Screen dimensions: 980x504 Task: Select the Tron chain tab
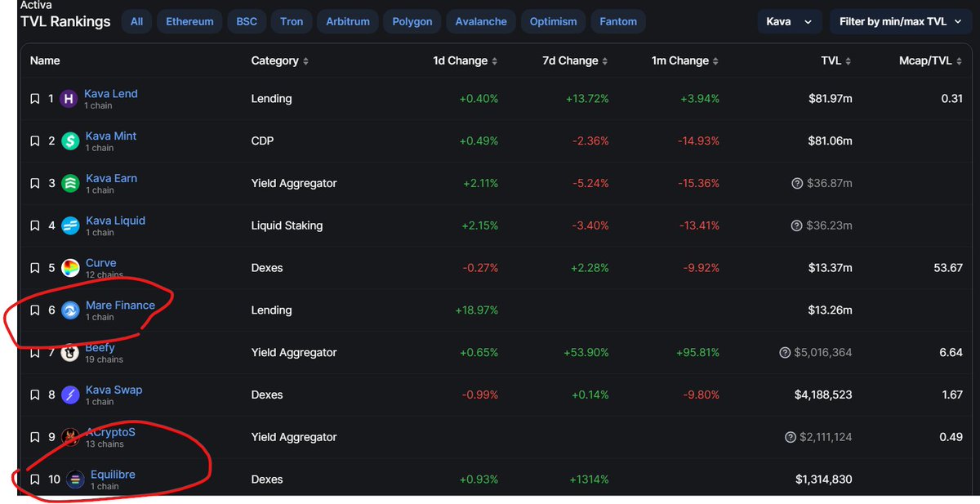[x=290, y=21]
